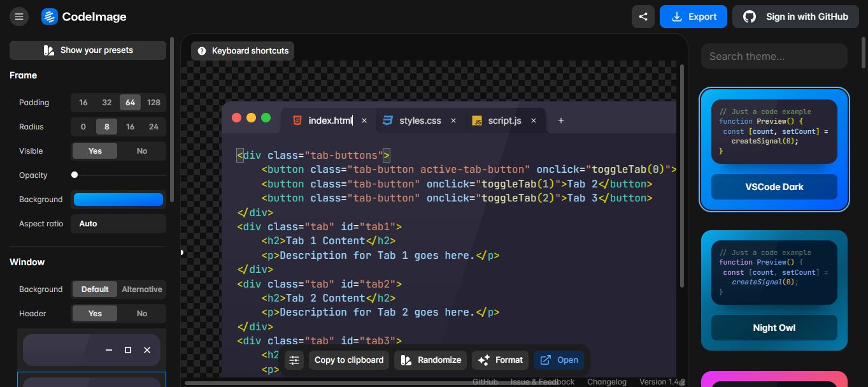Select Alternative window background

142,289
